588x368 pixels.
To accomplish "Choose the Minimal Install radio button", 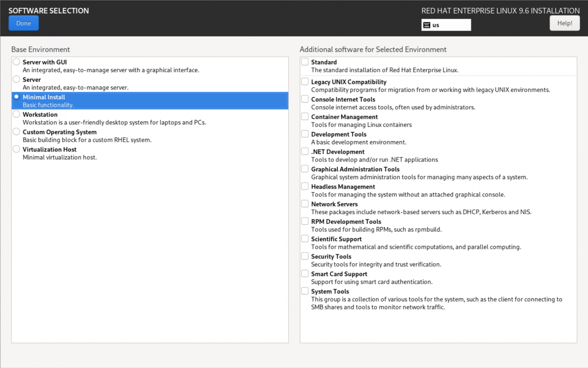I will tap(17, 97).
